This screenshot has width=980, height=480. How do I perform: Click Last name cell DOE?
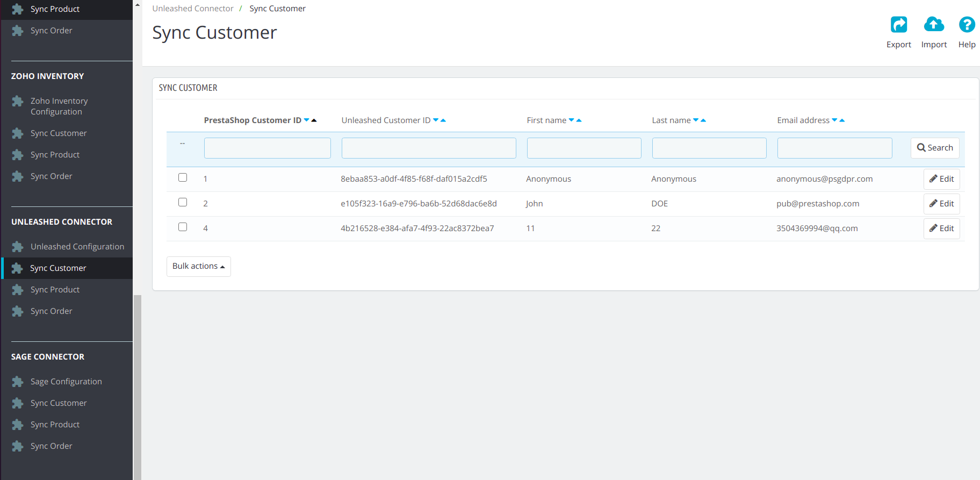coord(660,204)
